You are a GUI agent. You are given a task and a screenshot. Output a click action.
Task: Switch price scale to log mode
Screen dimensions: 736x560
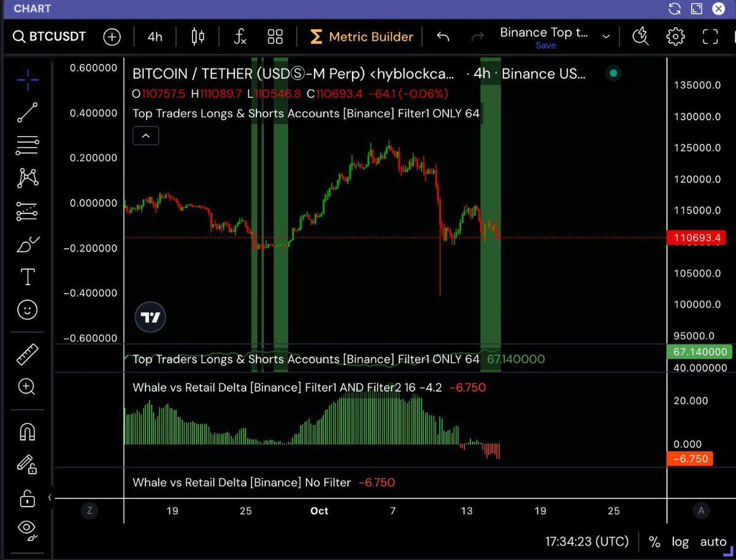[680, 542]
